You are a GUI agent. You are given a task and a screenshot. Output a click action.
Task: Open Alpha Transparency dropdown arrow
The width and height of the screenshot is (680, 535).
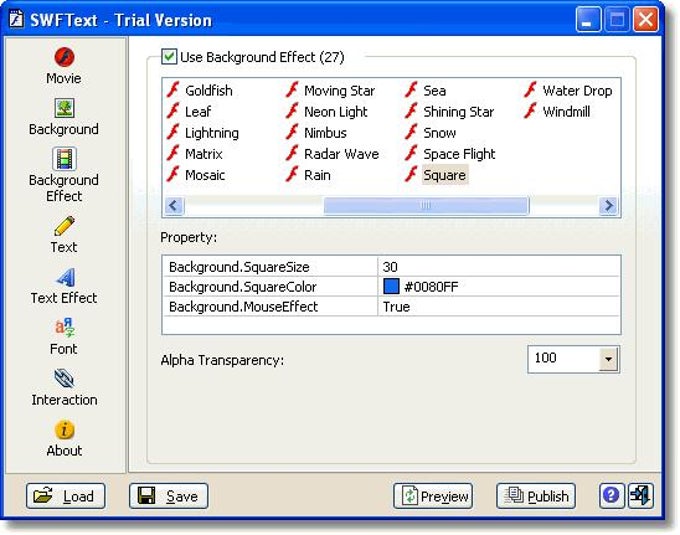click(608, 359)
